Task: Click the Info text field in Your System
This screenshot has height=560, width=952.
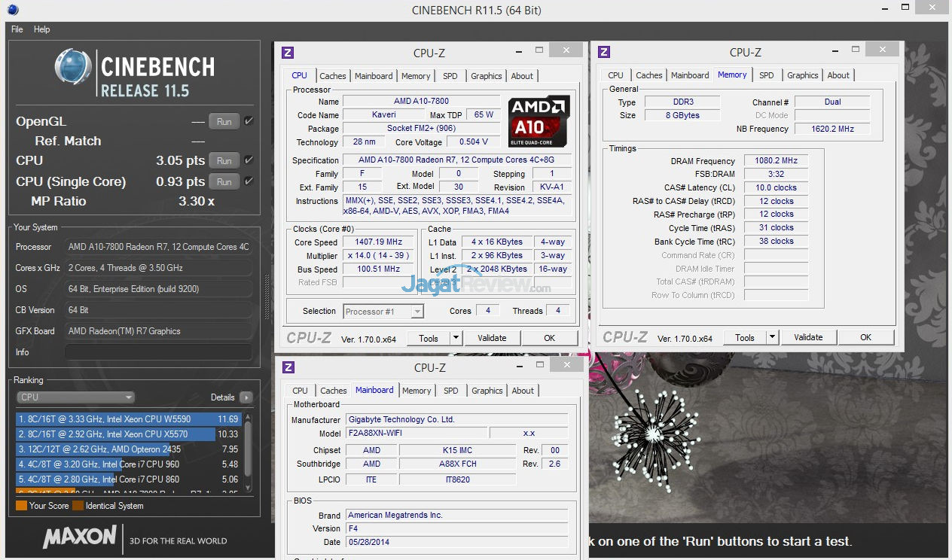Action: tap(158, 352)
